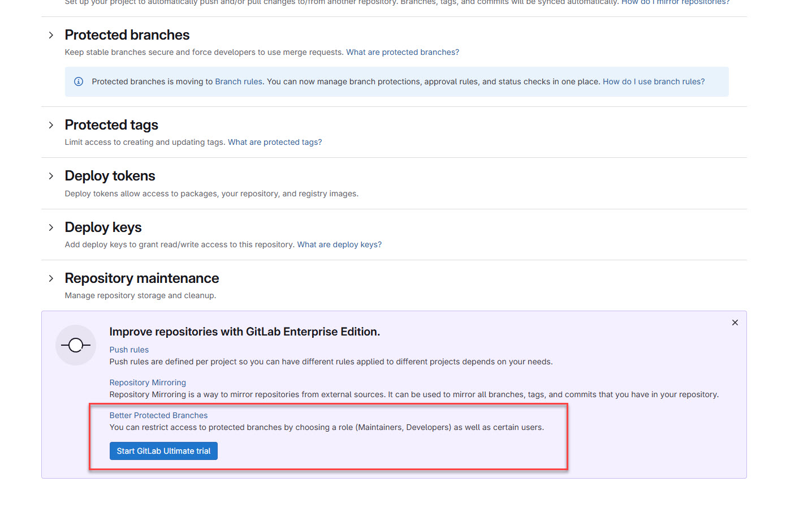Open the "How do I mirror repositories?" link
812x516 pixels.
[675, 2]
